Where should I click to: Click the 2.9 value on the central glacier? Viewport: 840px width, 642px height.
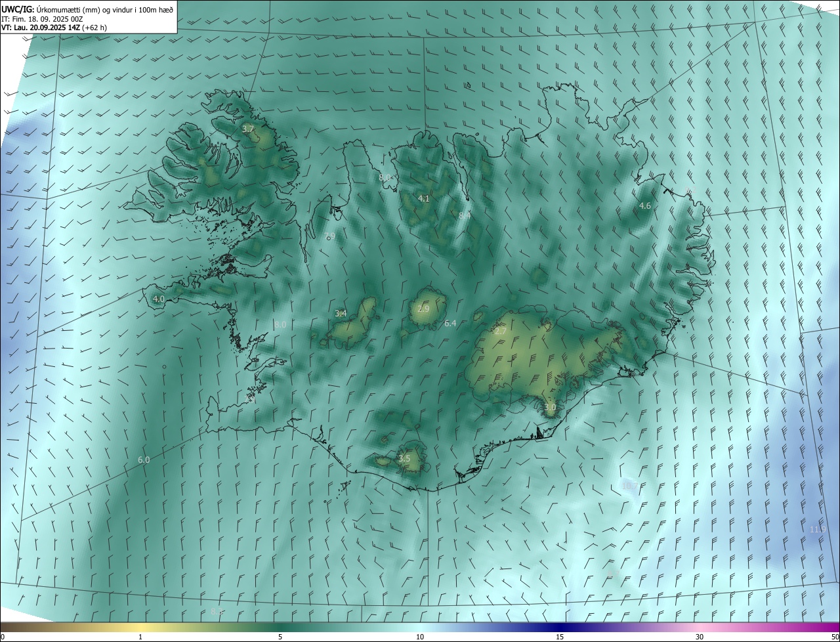[423, 309]
